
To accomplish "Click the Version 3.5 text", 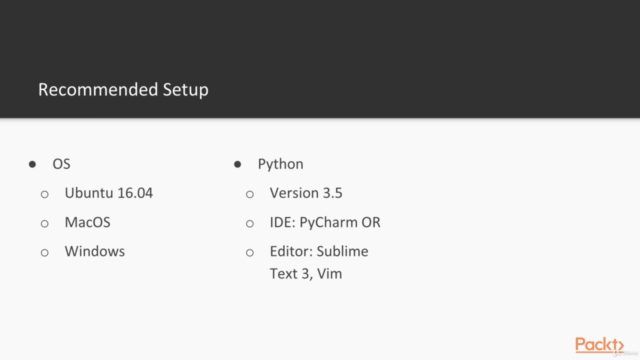I will tap(306, 193).
